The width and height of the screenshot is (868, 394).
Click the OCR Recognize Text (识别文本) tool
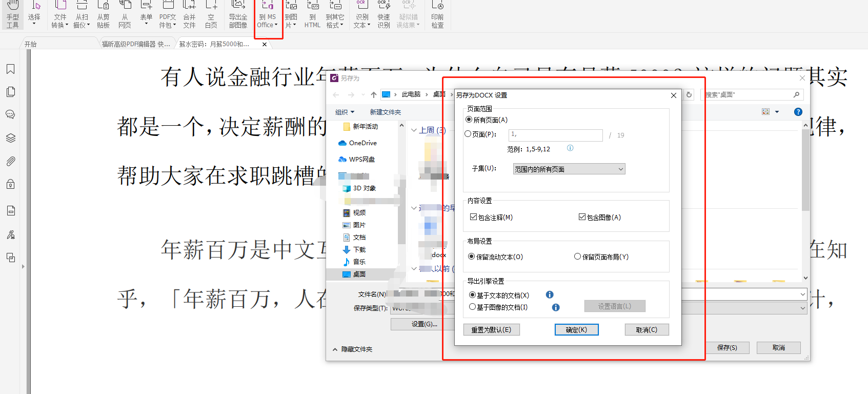click(362, 15)
